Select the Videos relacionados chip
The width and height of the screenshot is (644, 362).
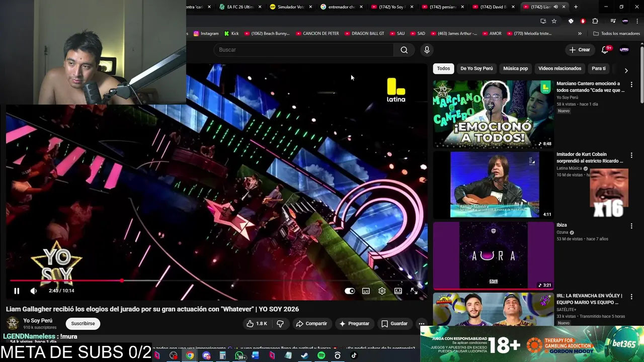[559, 68]
